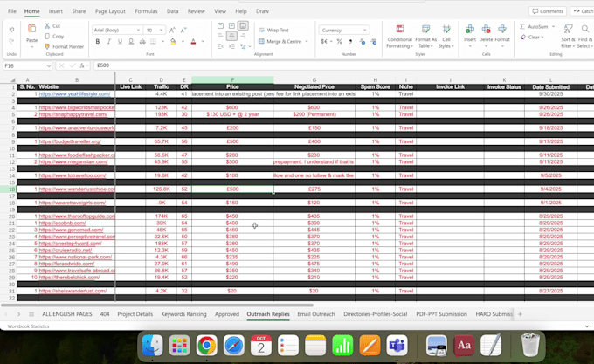Open Cell Styles gallery

pyautogui.click(x=446, y=37)
